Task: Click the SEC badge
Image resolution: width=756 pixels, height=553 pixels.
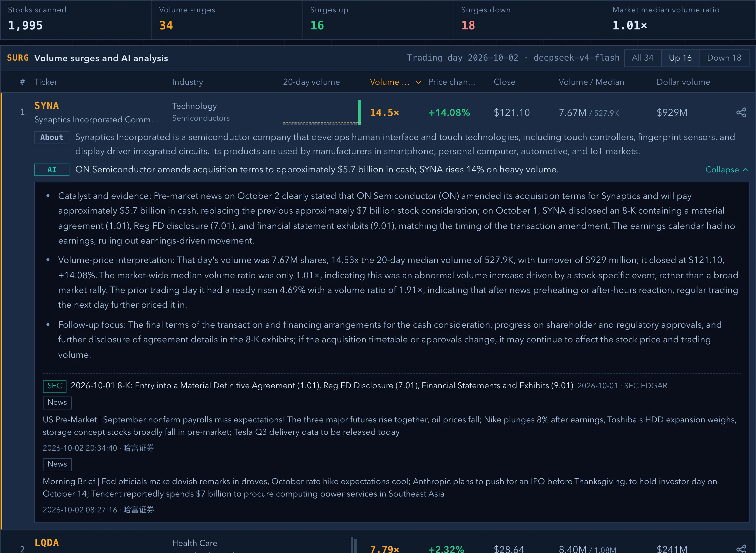Action: tap(54, 386)
